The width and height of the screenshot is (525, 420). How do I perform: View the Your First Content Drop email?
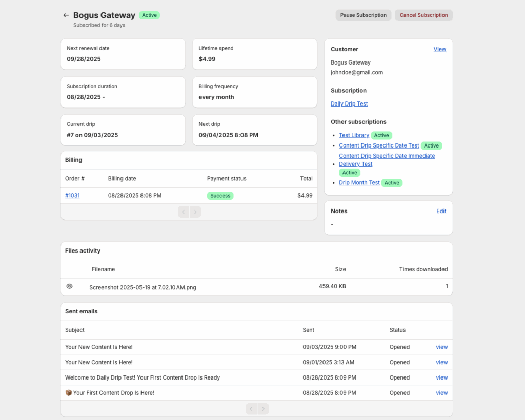click(x=441, y=393)
